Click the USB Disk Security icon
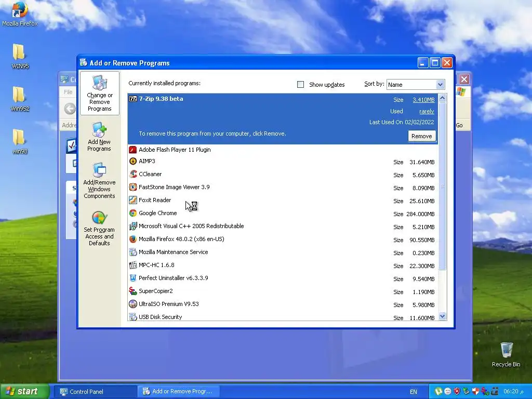Screen dimensions: 532x399 pyautogui.click(x=133, y=316)
